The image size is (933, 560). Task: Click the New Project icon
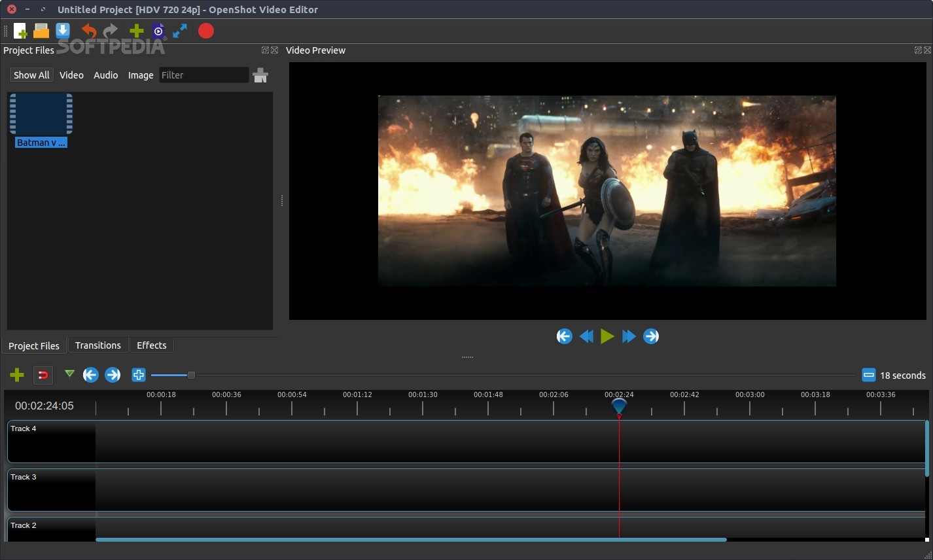point(20,31)
